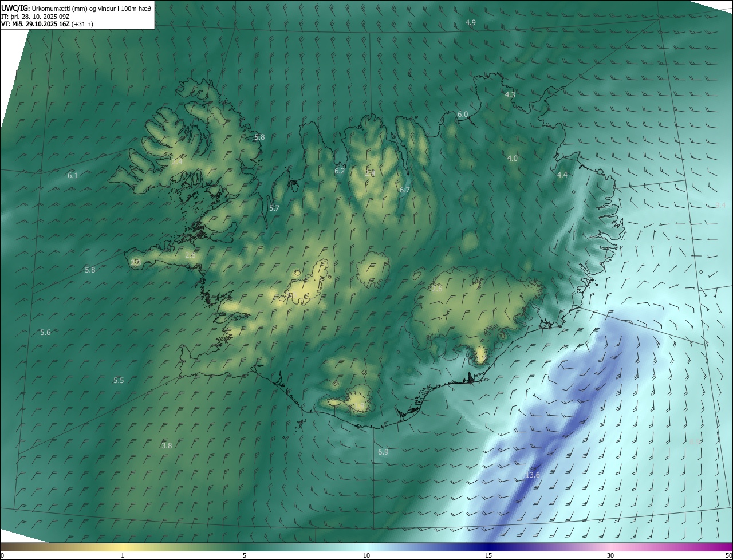
Task: Select the colorbar tick label 50
Action: pyautogui.click(x=728, y=555)
